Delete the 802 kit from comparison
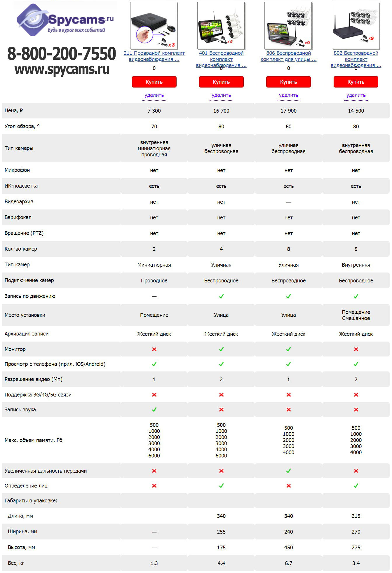392x573 pixels. click(356, 95)
